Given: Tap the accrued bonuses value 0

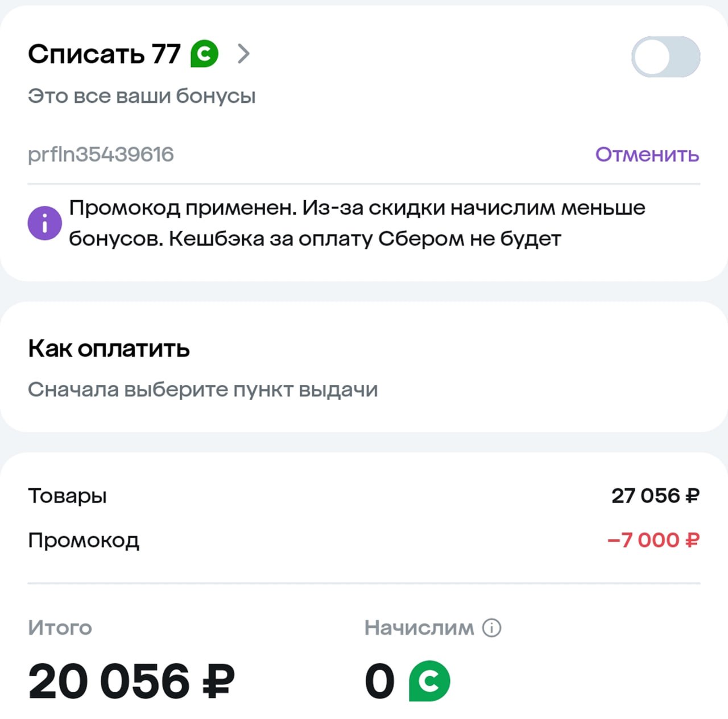Looking at the screenshot, I should [x=379, y=681].
